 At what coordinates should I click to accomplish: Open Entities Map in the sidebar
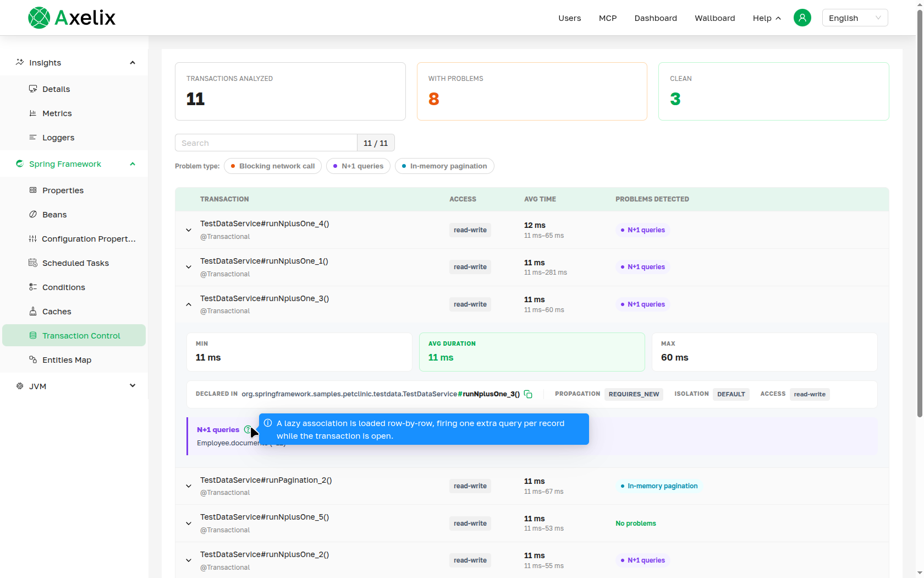point(74,359)
